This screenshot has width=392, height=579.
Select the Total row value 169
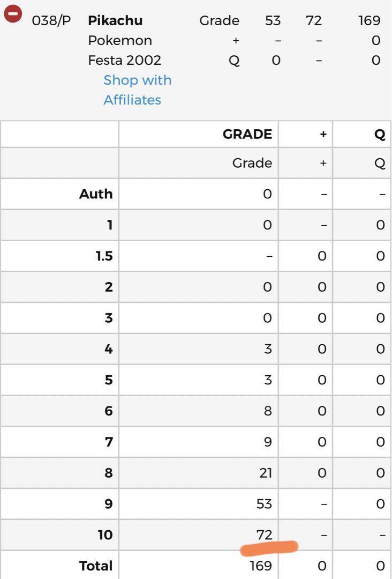(x=261, y=566)
